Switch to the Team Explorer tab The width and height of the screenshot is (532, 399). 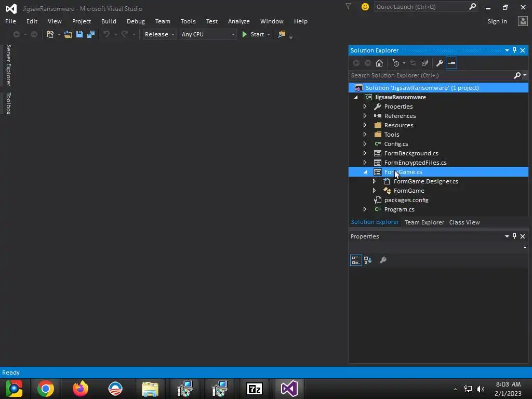(x=424, y=222)
